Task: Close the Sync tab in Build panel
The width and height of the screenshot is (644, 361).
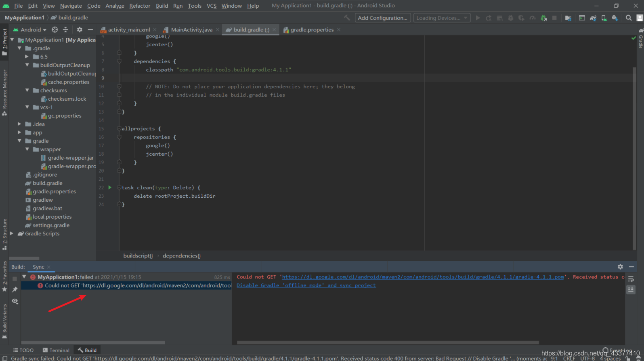Action: [x=49, y=267]
